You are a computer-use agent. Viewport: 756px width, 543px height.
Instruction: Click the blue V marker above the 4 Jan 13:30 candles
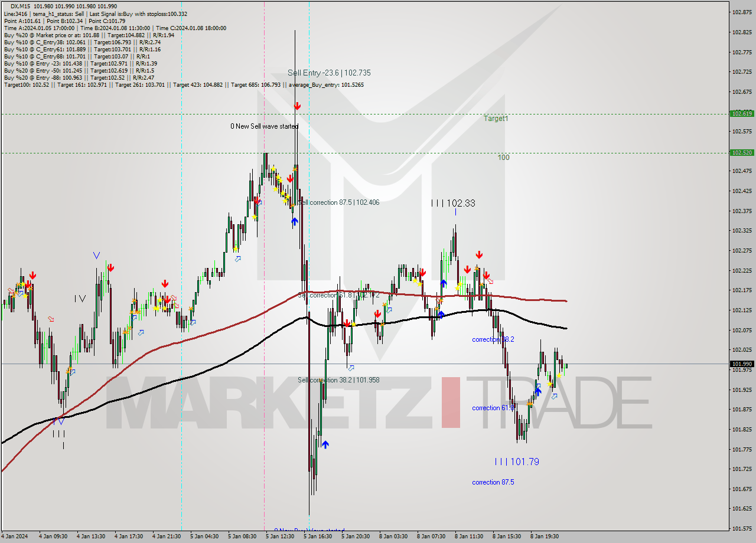coord(96,256)
